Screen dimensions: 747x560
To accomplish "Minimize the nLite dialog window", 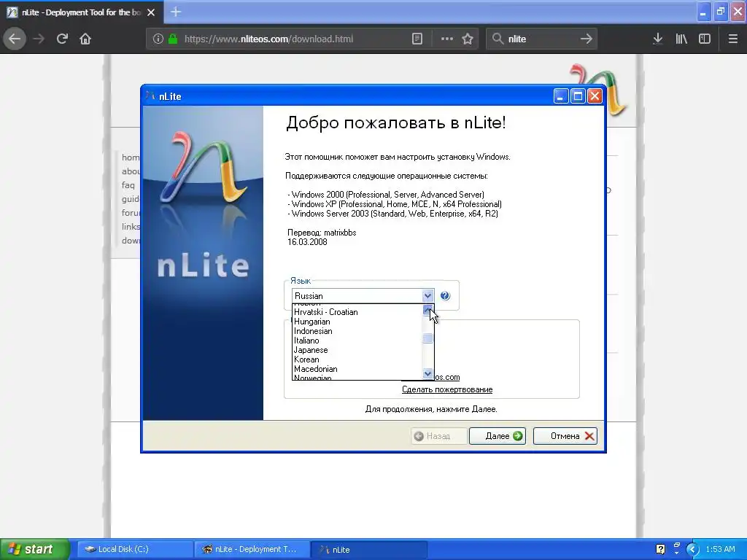I will [561, 96].
